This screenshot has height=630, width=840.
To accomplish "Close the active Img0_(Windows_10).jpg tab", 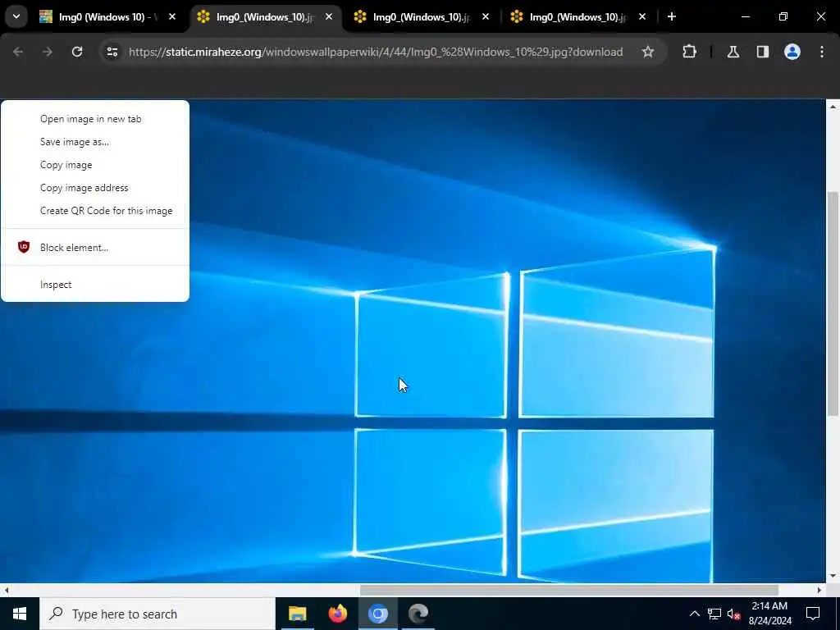I will click(x=329, y=16).
